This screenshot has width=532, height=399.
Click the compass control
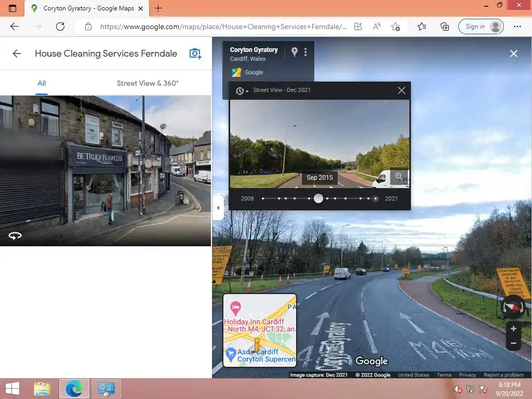coord(513,307)
